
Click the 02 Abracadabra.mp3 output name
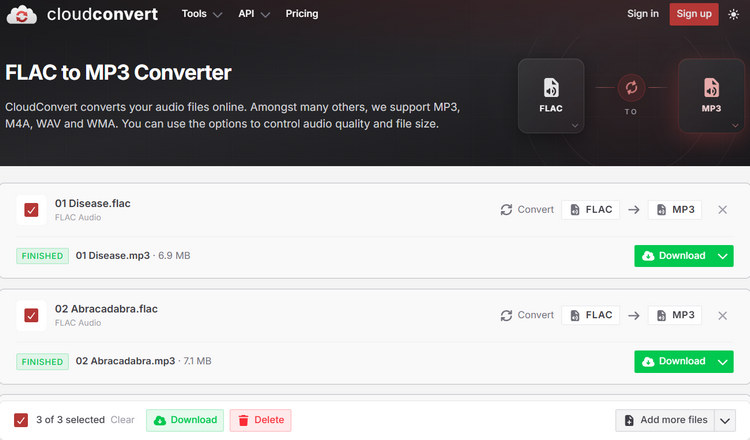coord(125,361)
